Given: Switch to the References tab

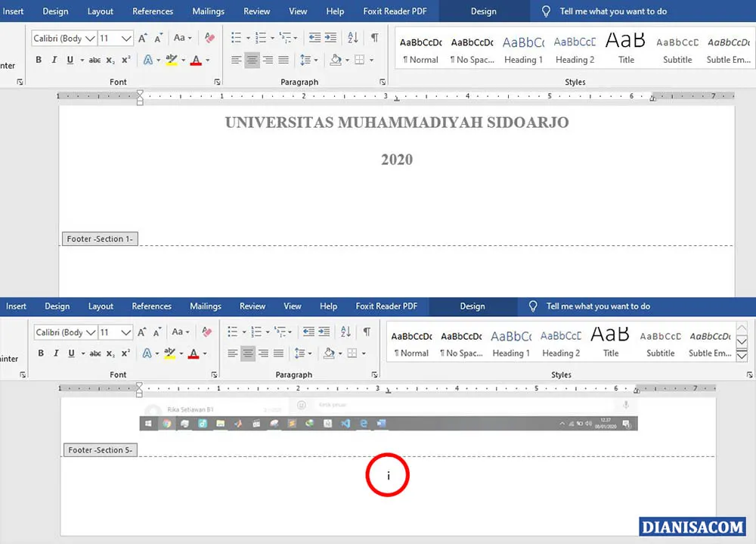Looking at the screenshot, I should pos(153,11).
